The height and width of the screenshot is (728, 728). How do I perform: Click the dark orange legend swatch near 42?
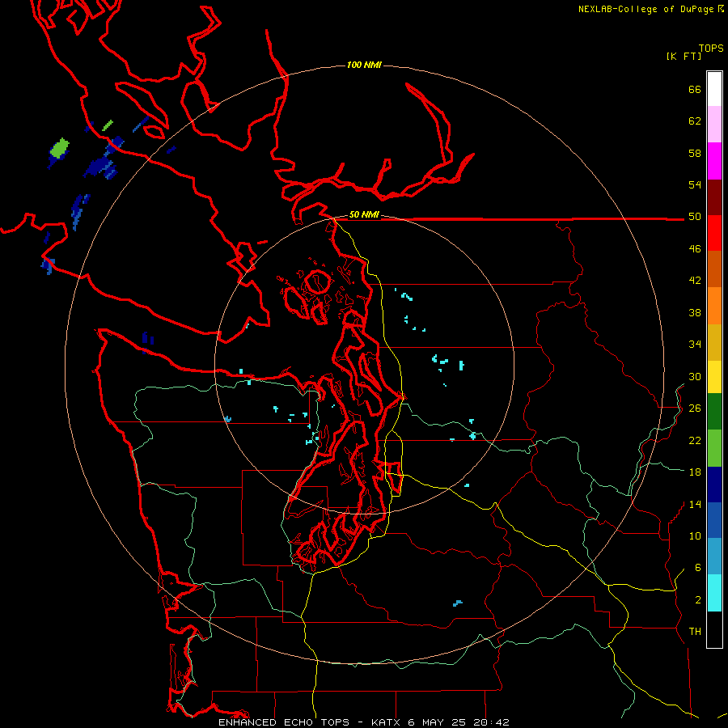[x=714, y=269]
